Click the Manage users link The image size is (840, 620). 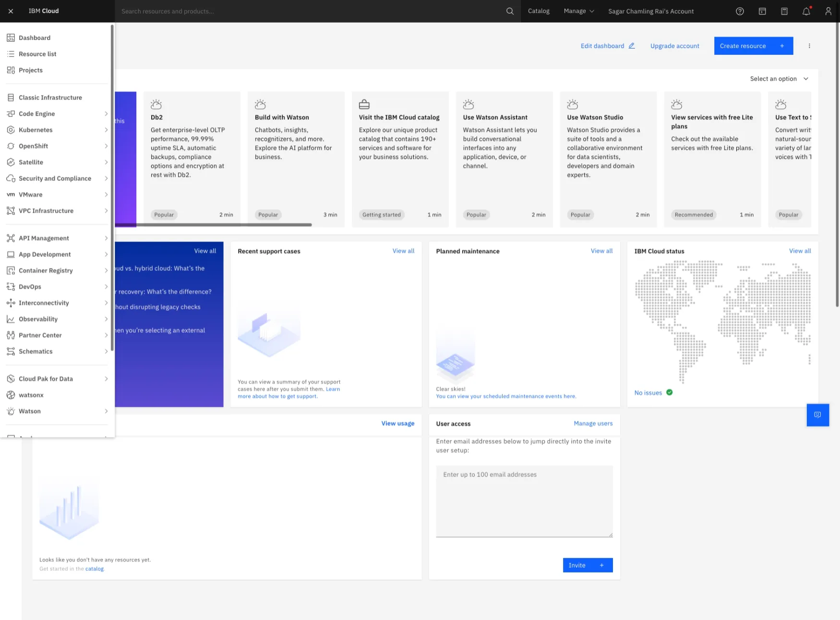[593, 424]
